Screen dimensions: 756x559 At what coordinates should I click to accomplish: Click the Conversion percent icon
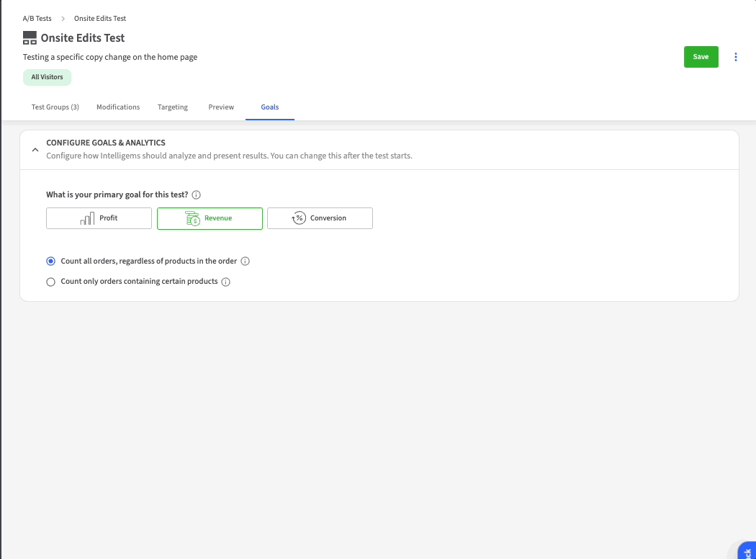(x=298, y=218)
